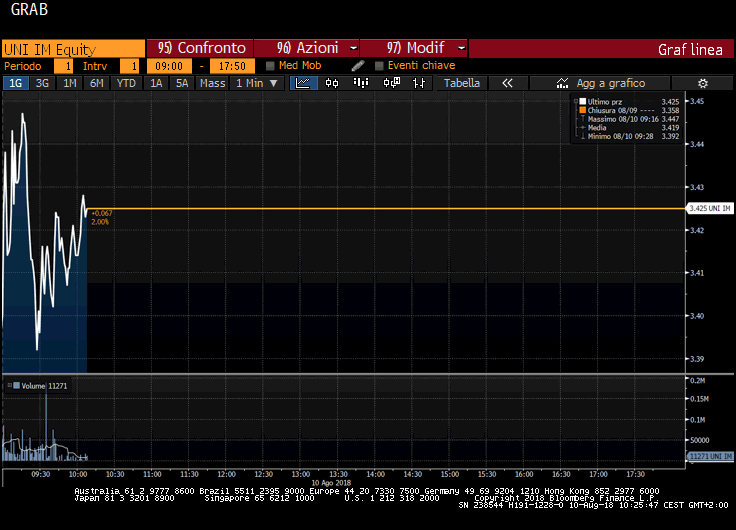Screen dimensions: 736x530
Task: Select the rightmost chart style icon in the row
Action: (x=419, y=83)
